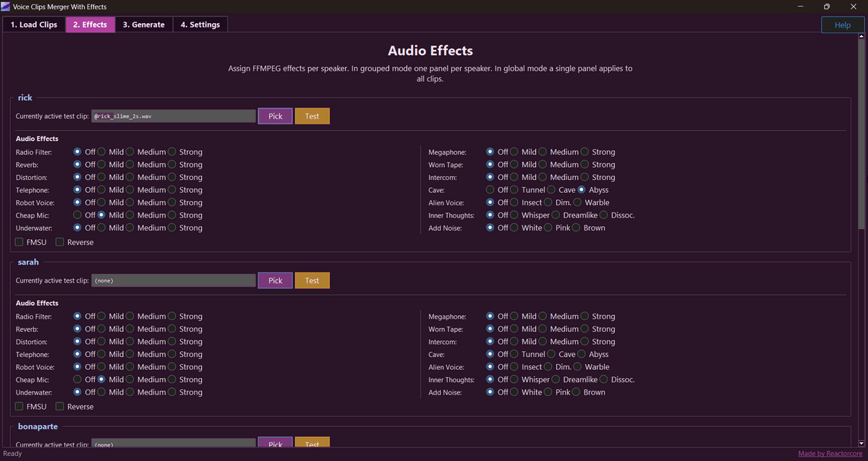Click Pick for sarah's test clip

pyautogui.click(x=275, y=280)
